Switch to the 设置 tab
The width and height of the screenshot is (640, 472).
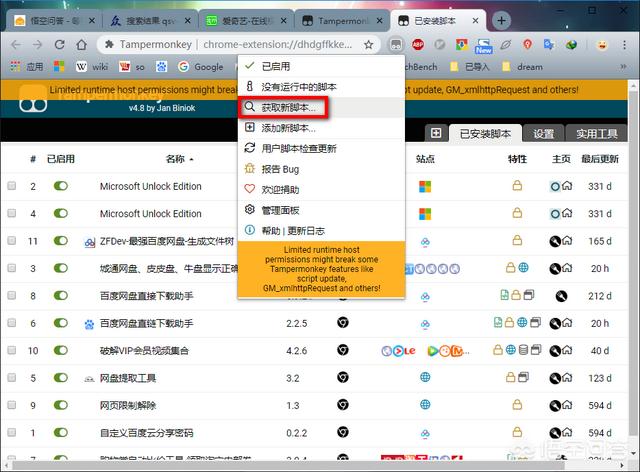[543, 134]
